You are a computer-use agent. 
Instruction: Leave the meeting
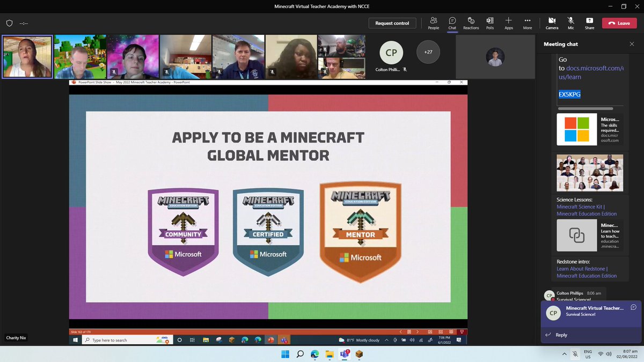(x=619, y=23)
